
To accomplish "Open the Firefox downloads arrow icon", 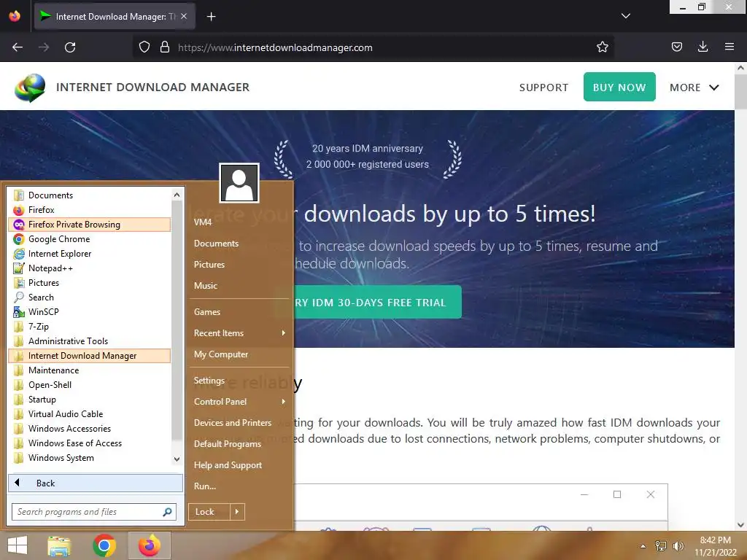I will (x=703, y=47).
